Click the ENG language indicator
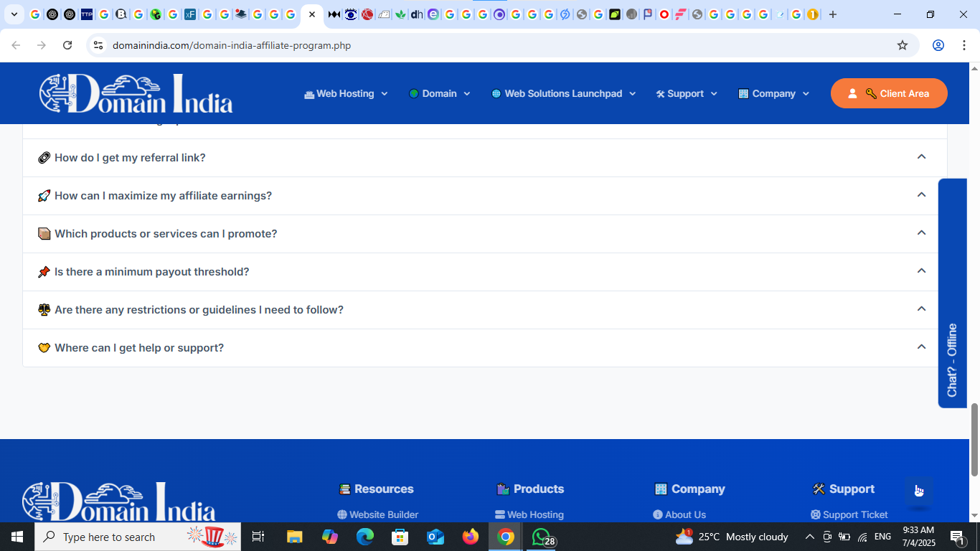 click(882, 537)
